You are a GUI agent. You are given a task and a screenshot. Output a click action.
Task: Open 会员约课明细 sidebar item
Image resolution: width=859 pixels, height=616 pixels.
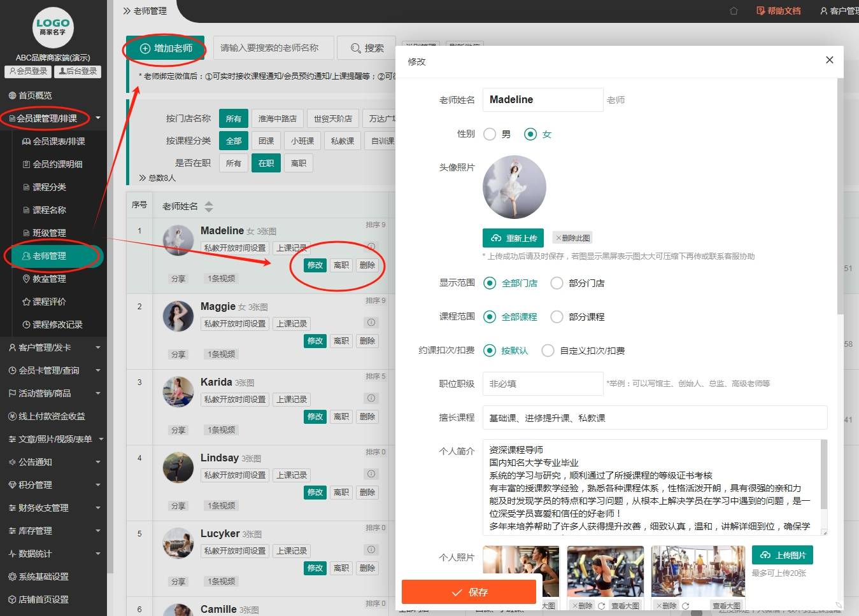pyautogui.click(x=52, y=164)
